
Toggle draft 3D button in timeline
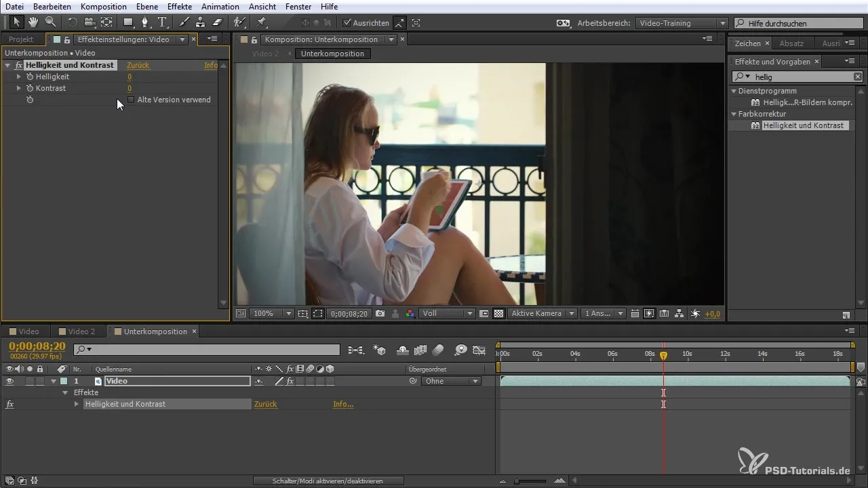tap(380, 350)
